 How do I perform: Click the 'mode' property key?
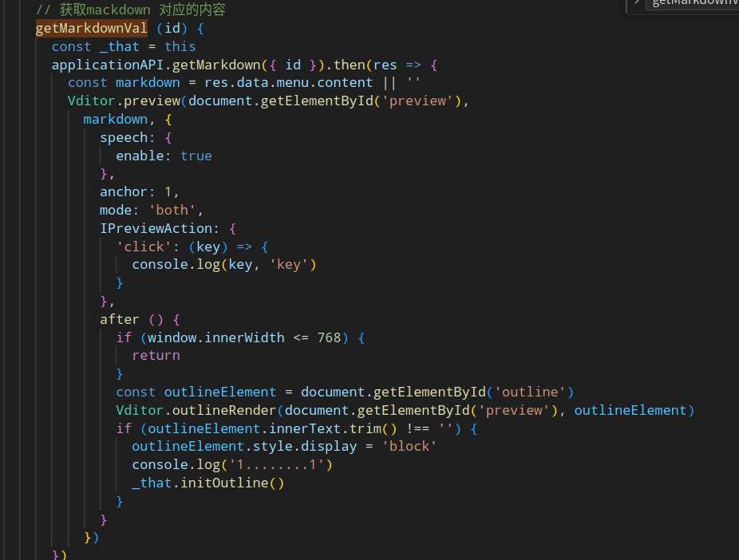[116, 210]
